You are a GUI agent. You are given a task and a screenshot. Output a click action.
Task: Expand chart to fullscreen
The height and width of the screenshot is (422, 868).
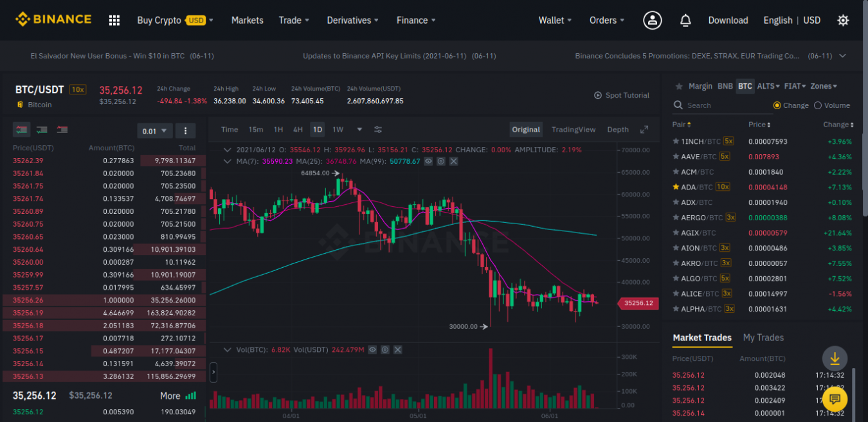[644, 130]
